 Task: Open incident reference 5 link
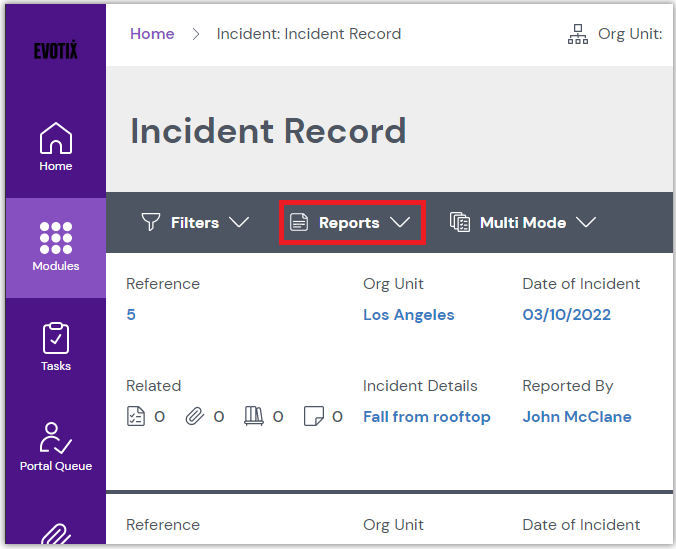[131, 315]
